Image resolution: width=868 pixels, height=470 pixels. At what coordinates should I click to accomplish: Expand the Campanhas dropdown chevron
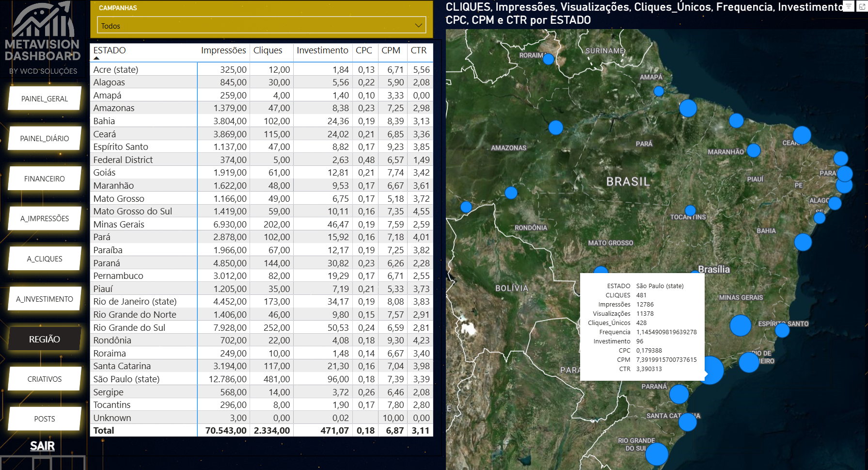(x=419, y=25)
